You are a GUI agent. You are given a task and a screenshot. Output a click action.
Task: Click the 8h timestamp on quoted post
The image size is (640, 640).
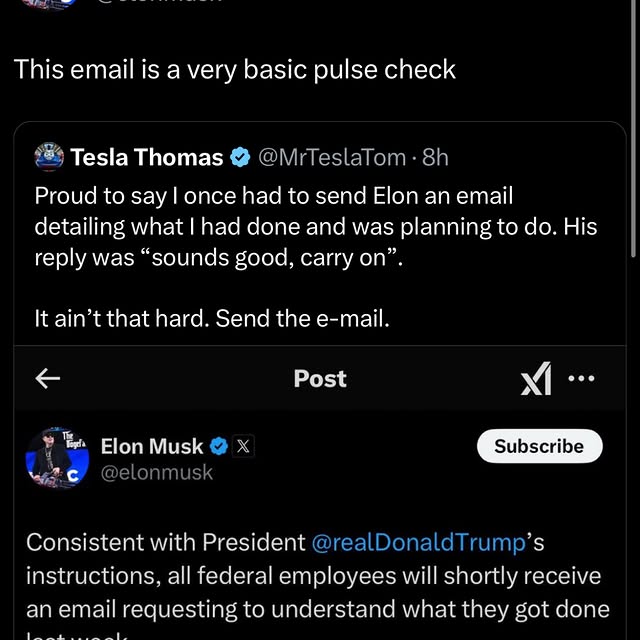[x=436, y=157]
